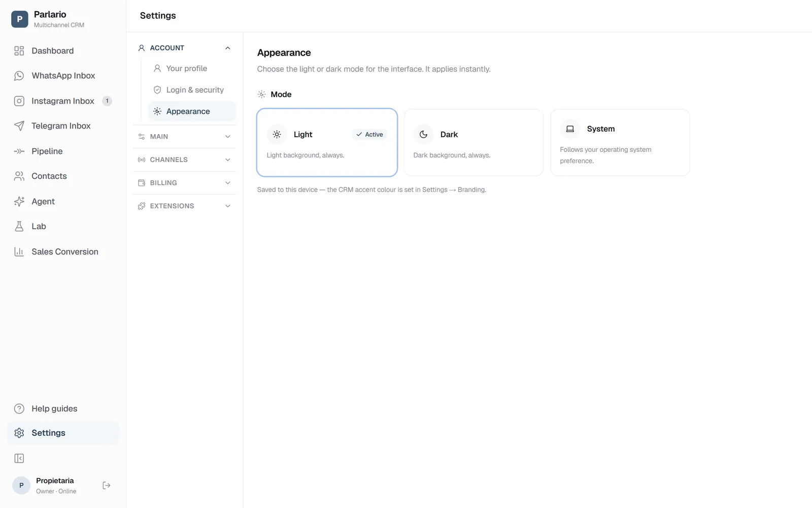Click the Telegram paper plane icon
This screenshot has width=812, height=508.
click(x=19, y=126)
